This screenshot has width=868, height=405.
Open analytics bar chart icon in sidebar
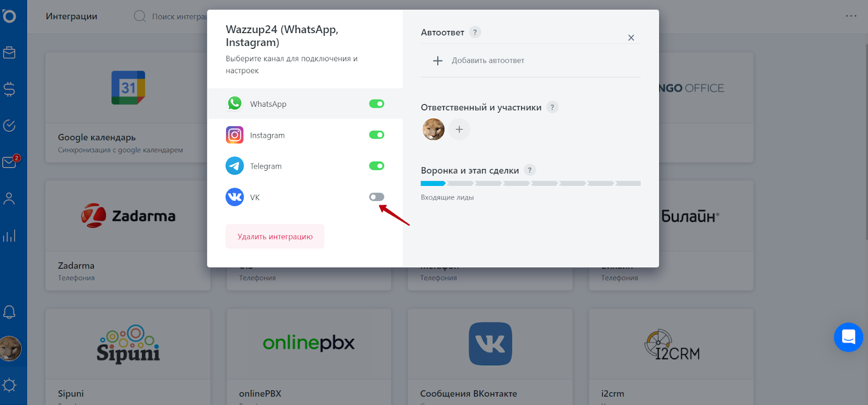point(9,235)
